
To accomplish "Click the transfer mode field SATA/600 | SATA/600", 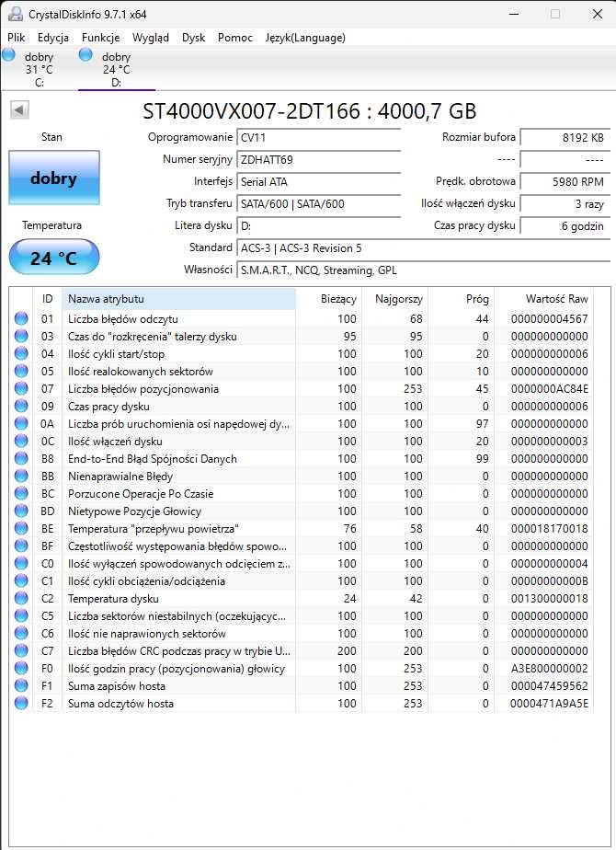I will tap(318, 204).
